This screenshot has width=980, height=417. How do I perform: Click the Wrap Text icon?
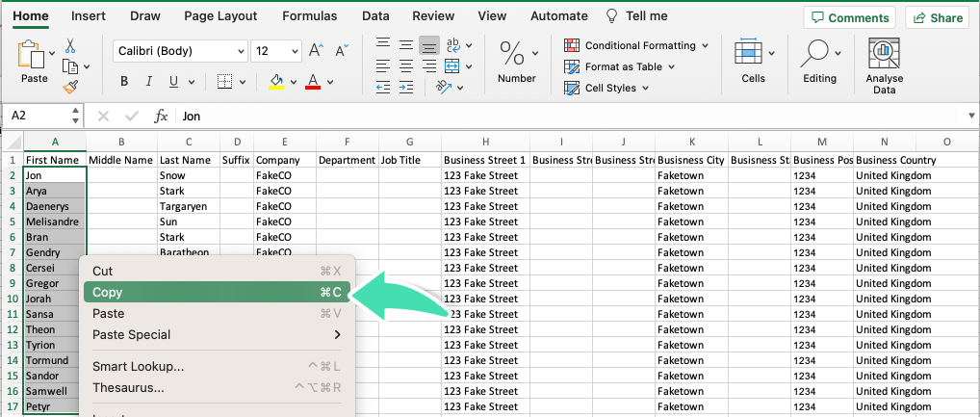[453, 45]
